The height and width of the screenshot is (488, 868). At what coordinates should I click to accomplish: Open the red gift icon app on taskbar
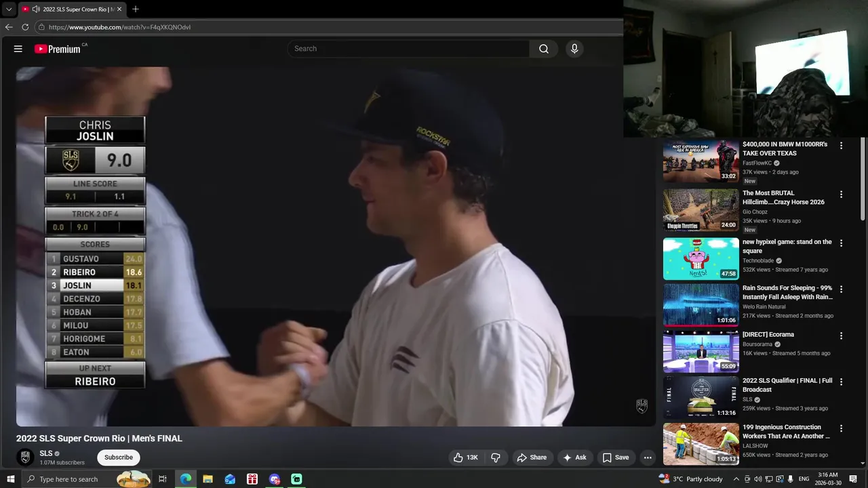(x=252, y=479)
